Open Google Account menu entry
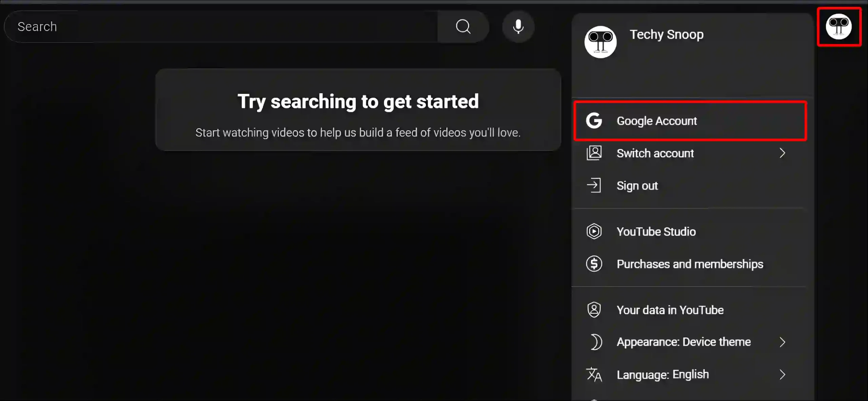The image size is (868, 401). [690, 121]
